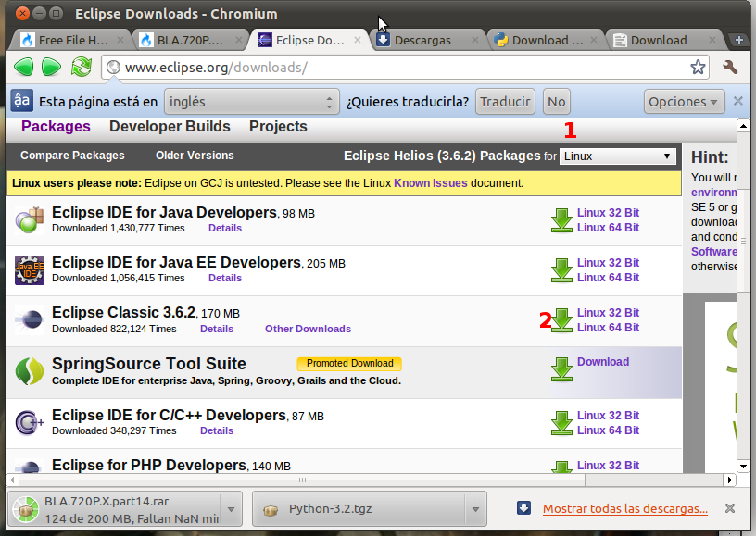Screen dimensions: 756x536
Task: Click the green download arrow for Java Developers
Action: pyautogui.click(x=561, y=220)
